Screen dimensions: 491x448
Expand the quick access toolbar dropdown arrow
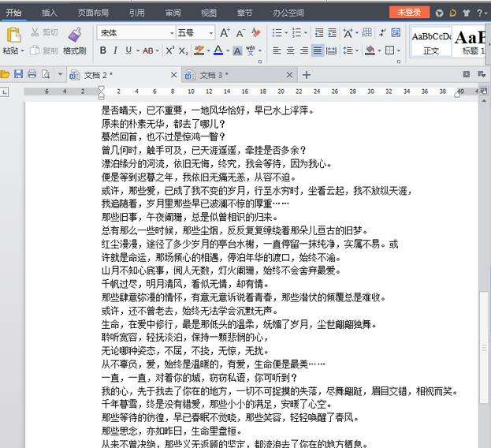point(60,74)
